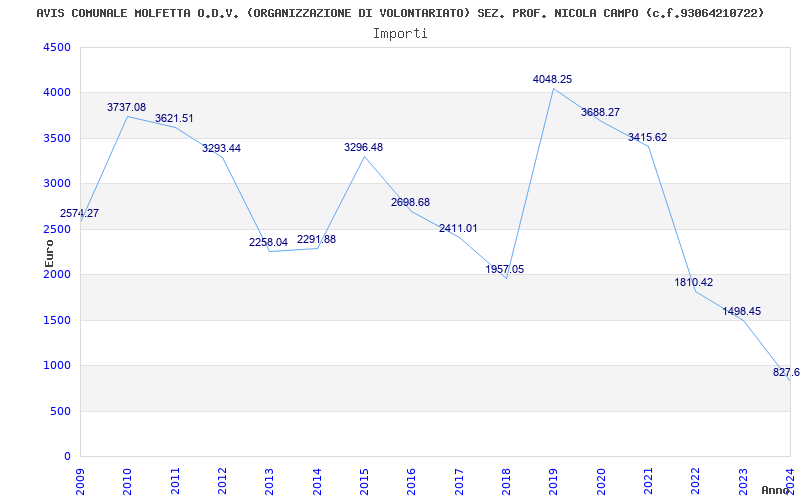Click y-axis value 3500
Viewport: 800px width, 500px height.
57,138
